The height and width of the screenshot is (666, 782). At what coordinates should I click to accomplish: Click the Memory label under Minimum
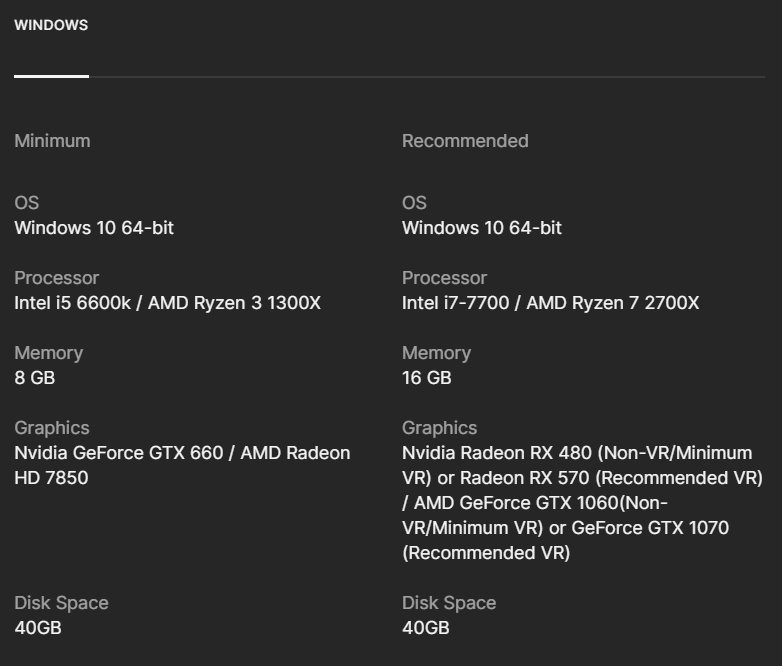coord(48,353)
